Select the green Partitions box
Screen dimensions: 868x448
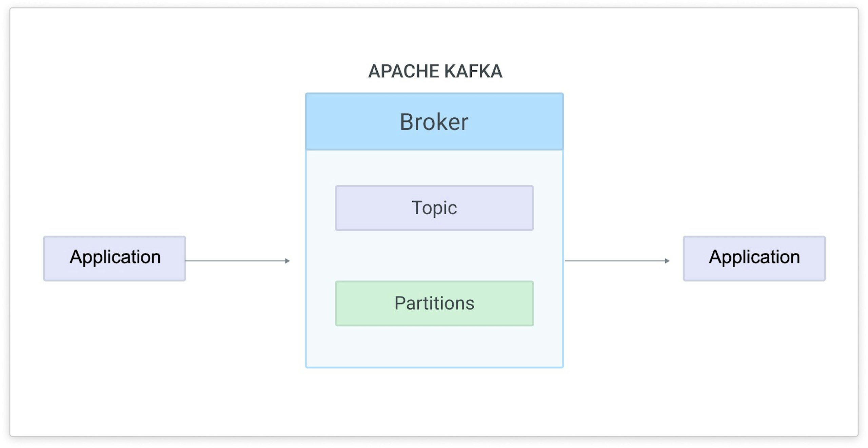click(x=434, y=303)
